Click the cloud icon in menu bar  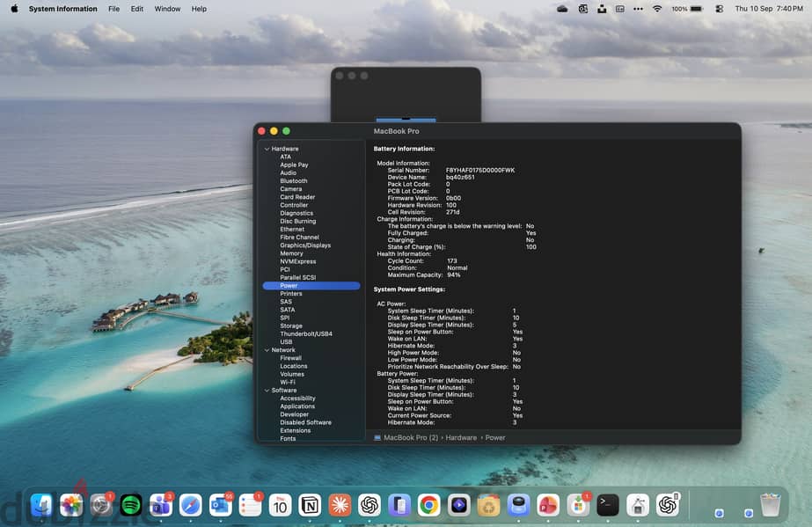[x=562, y=9]
